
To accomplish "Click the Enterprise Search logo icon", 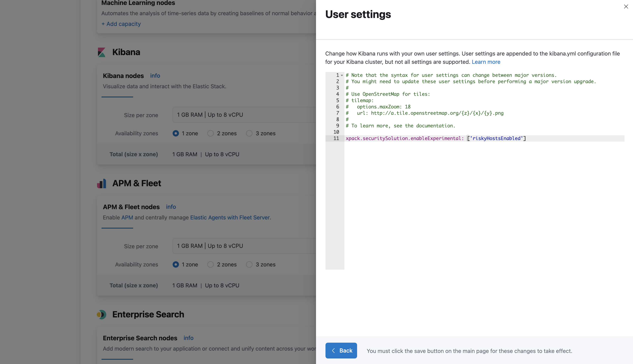I will point(102,314).
